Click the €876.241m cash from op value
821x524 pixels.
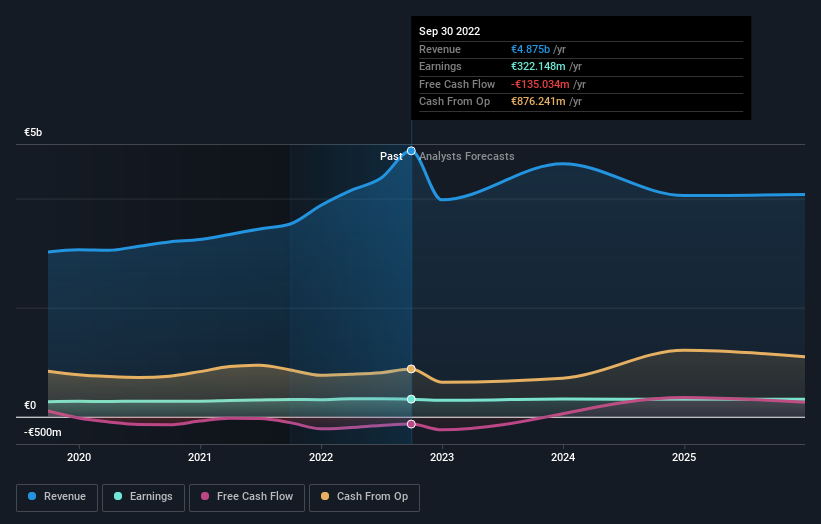click(538, 102)
